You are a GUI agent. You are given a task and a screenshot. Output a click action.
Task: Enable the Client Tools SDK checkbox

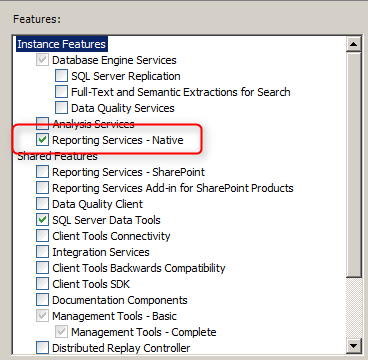42,284
